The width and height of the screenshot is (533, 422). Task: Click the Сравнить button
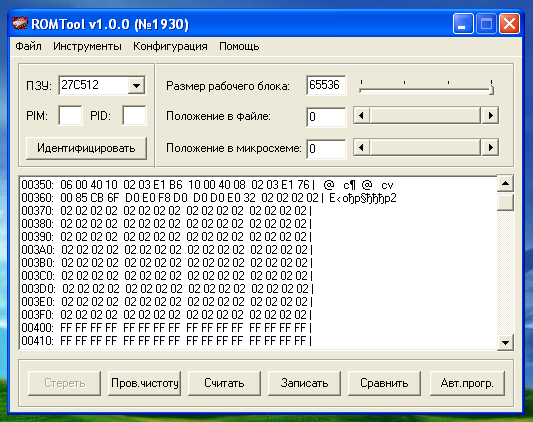tap(384, 383)
